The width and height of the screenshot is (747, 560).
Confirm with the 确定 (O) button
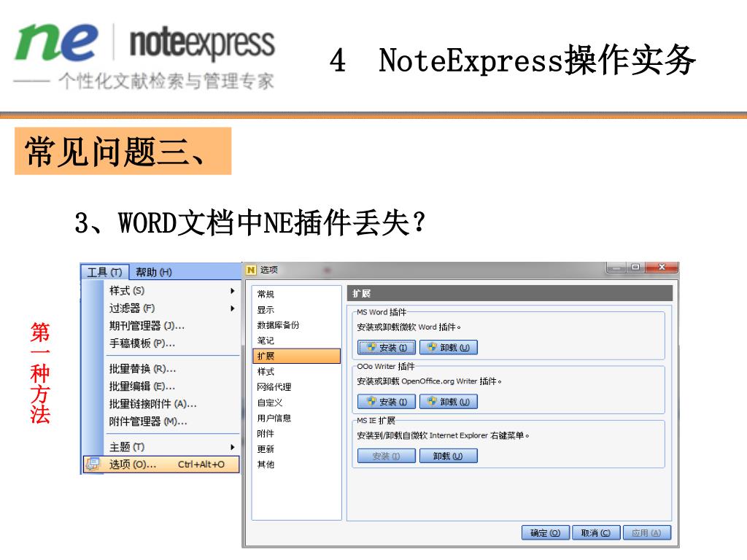(x=546, y=533)
